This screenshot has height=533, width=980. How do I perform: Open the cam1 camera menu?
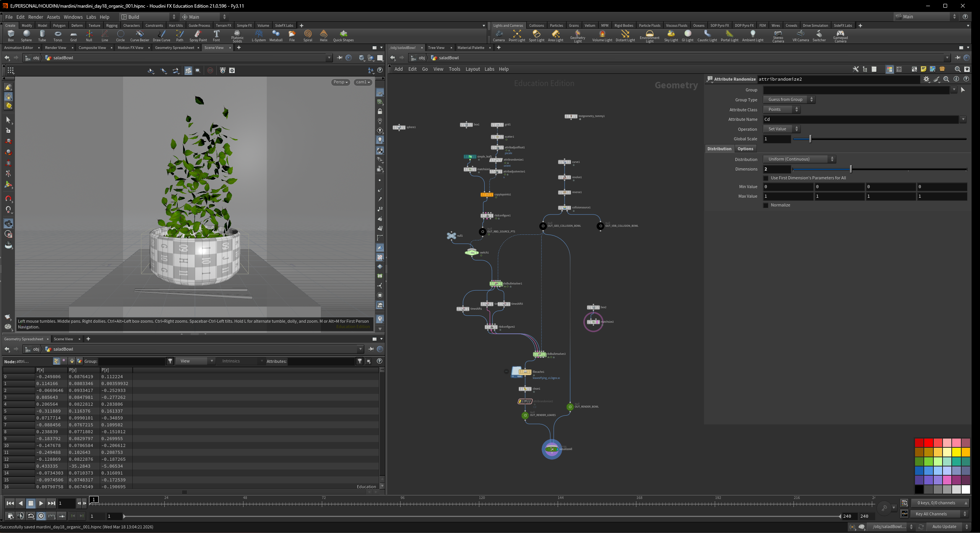(363, 82)
